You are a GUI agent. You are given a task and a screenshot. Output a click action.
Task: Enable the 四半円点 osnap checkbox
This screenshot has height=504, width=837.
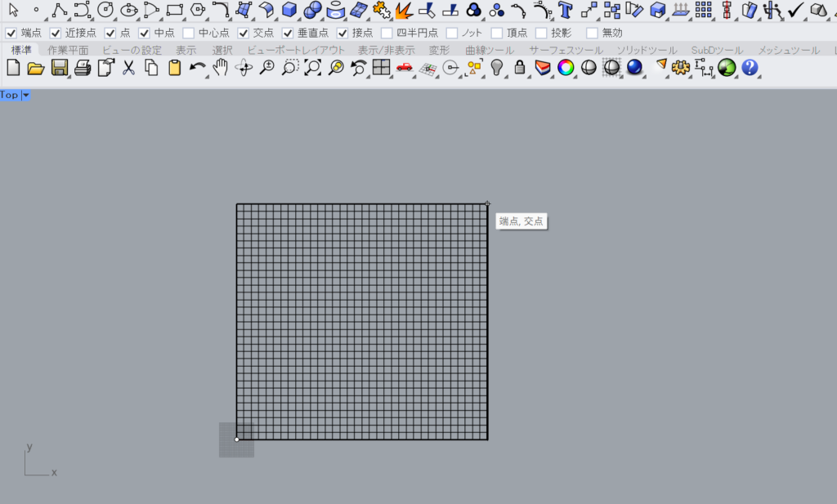coord(388,33)
